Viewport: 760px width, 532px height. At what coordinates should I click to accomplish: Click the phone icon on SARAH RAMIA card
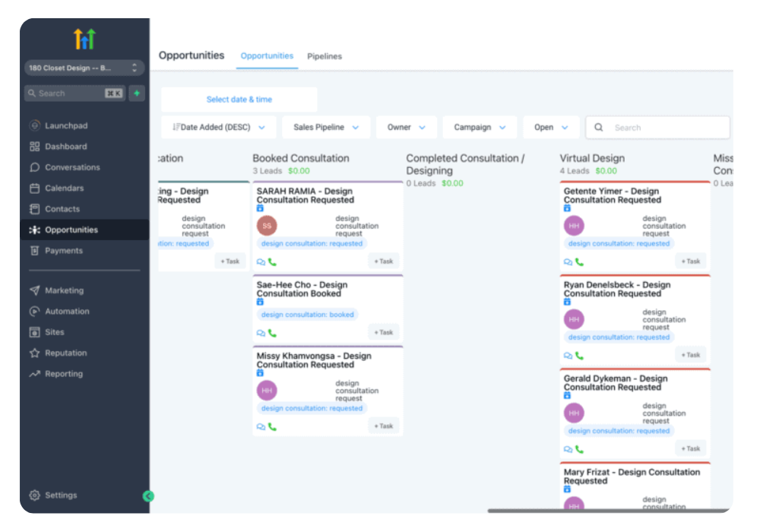click(x=272, y=262)
